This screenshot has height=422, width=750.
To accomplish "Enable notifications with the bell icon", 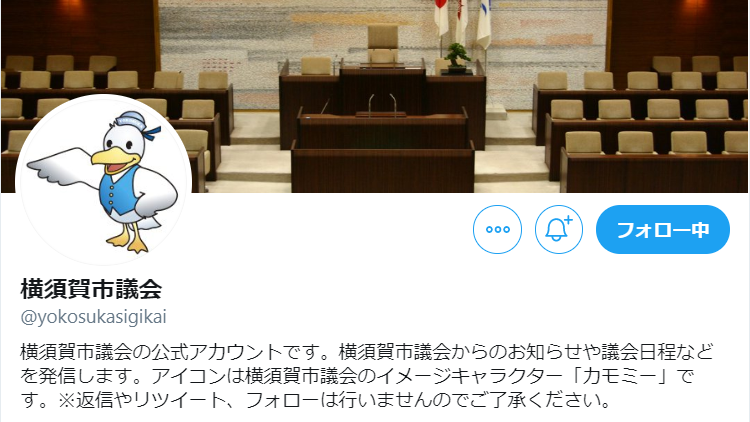I will pos(559,229).
